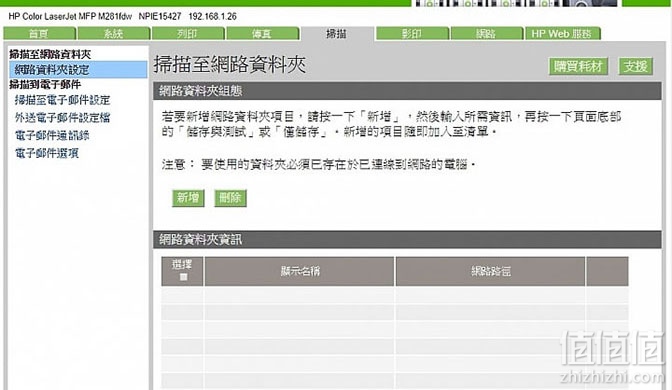Viewport: 672px width, 390px height.
Task: Switch to the 網路 tab
Action: 487,33
